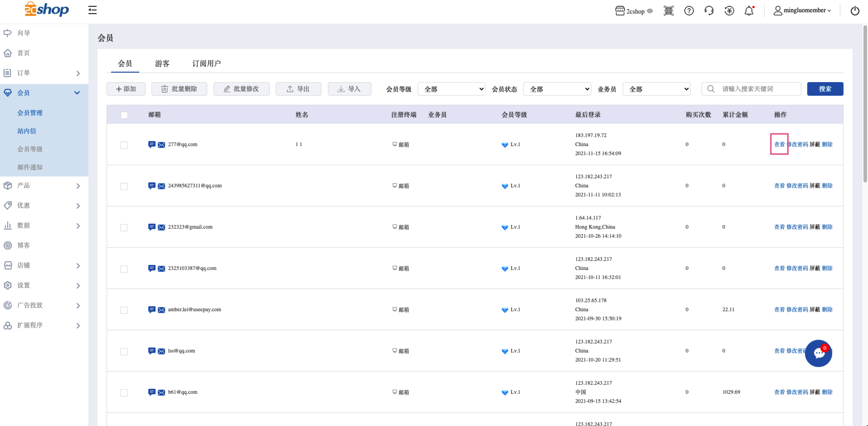Open 会员等级 in the sidebar submenu

[x=30, y=149]
